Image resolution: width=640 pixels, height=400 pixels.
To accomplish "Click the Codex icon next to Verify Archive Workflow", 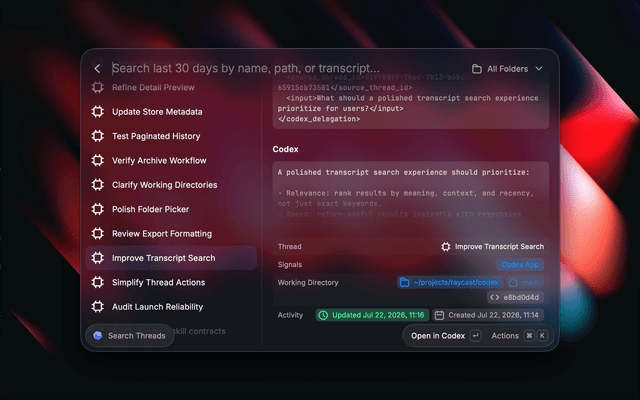I will [98, 160].
